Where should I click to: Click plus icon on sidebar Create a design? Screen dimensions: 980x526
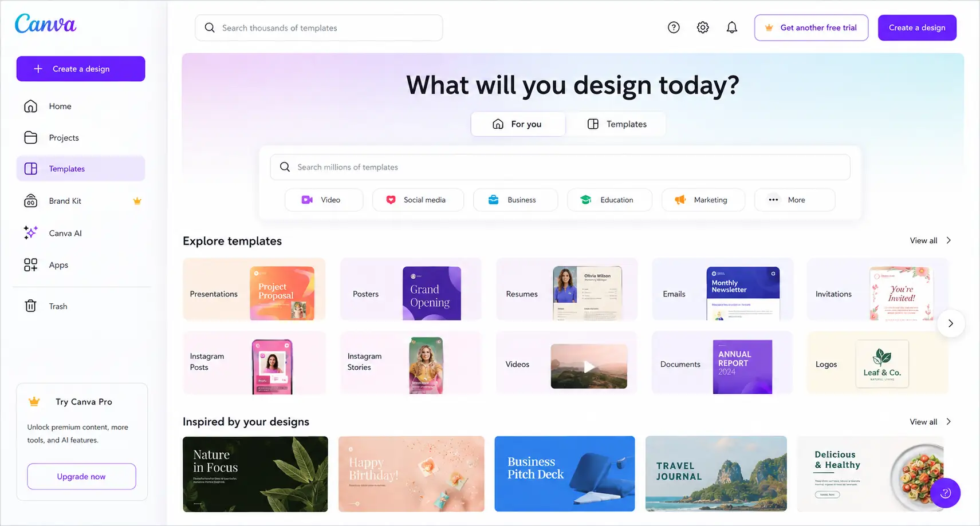pos(38,69)
